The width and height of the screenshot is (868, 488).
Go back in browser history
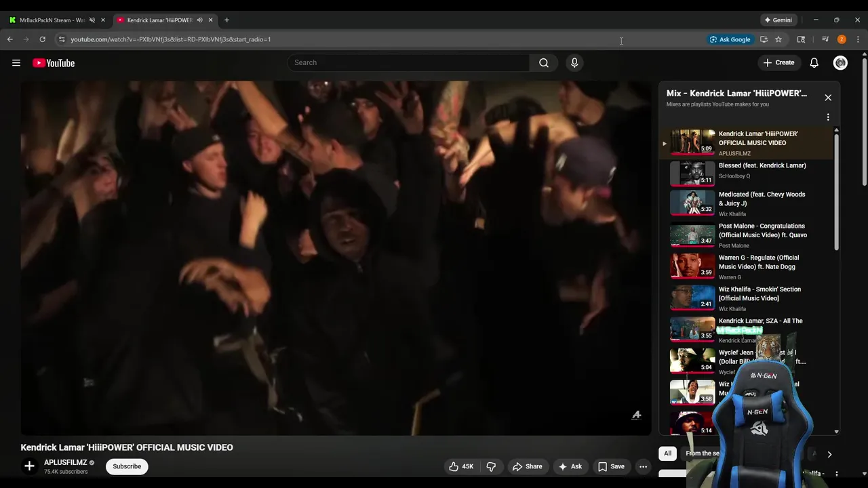tap(10, 39)
